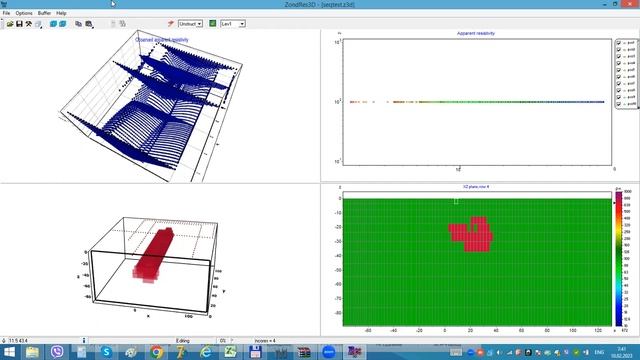Toggle the fourth legend checkbox from top
Viewport: 640px width, 360px height.
point(619,63)
